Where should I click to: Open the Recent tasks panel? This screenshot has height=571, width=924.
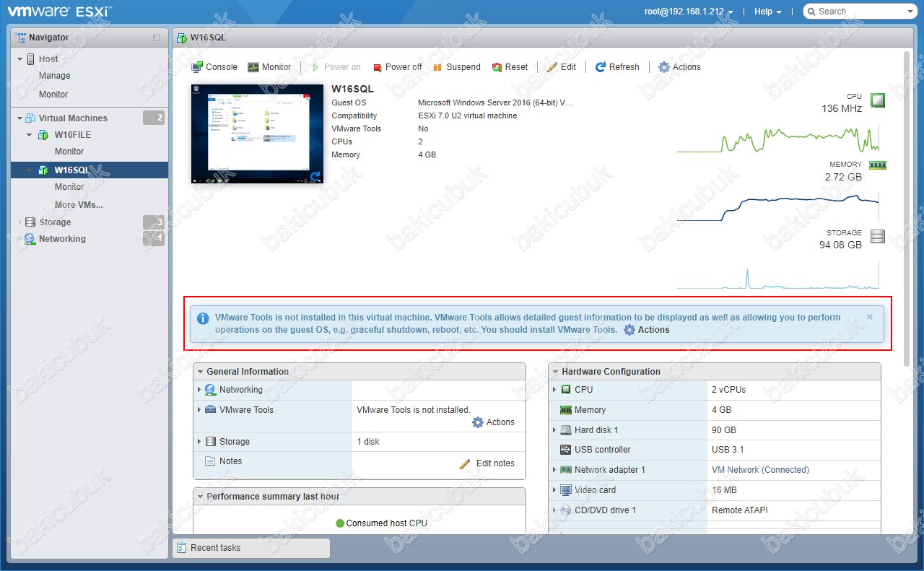251,548
